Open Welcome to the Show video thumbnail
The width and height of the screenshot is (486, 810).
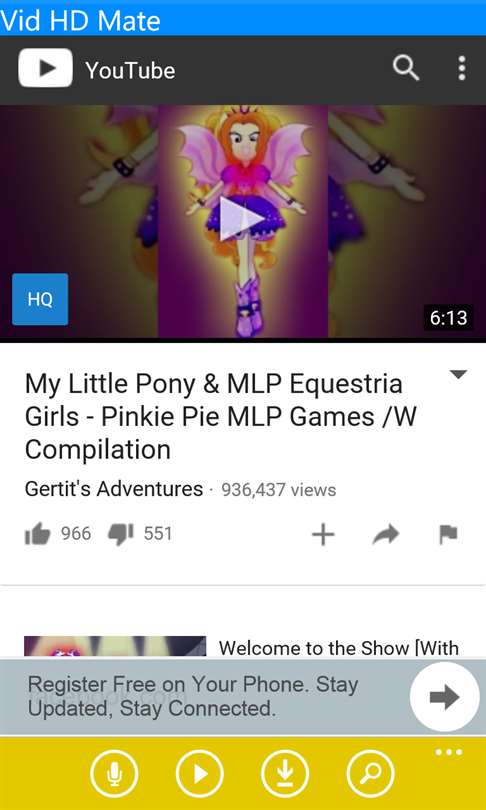point(115,646)
